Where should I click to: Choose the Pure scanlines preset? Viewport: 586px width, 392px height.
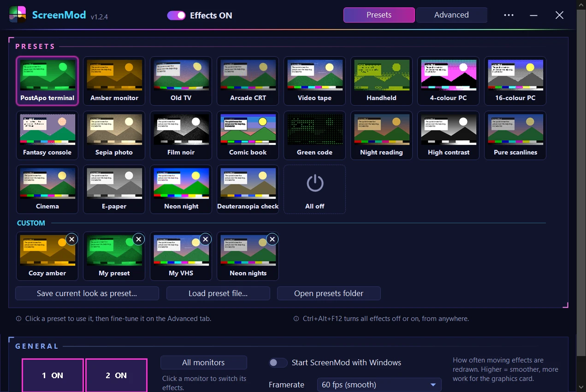tap(515, 136)
